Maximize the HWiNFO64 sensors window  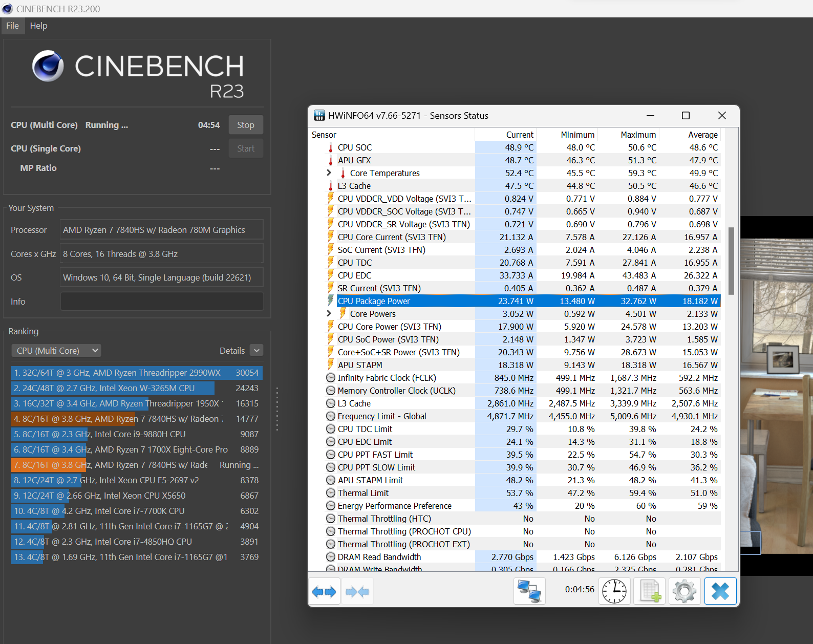tap(686, 116)
